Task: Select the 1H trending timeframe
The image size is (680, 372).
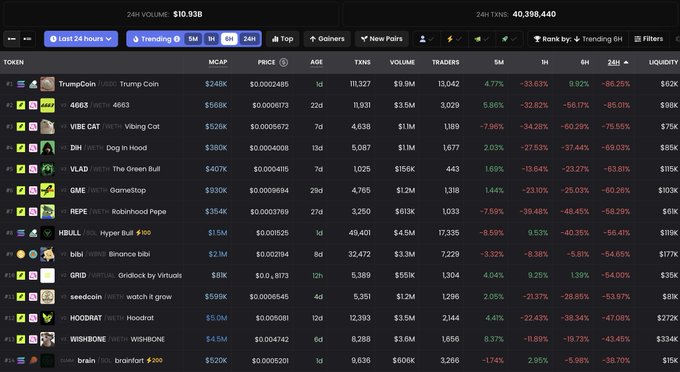Action: [211, 39]
